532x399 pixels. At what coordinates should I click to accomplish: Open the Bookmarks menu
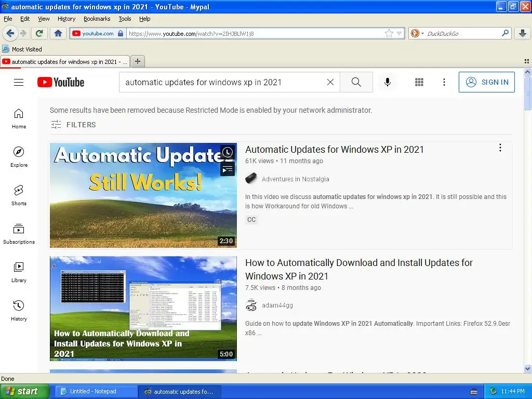(97, 19)
